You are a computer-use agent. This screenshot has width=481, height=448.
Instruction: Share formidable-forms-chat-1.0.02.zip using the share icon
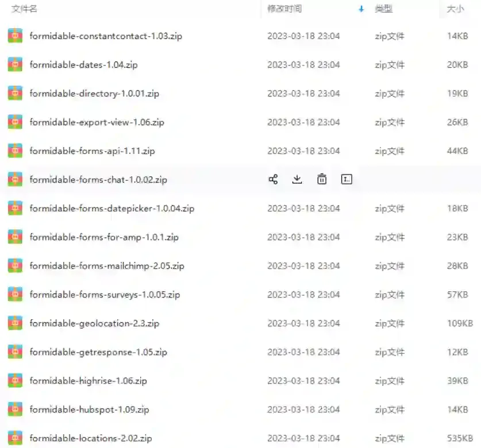pyautogui.click(x=273, y=179)
